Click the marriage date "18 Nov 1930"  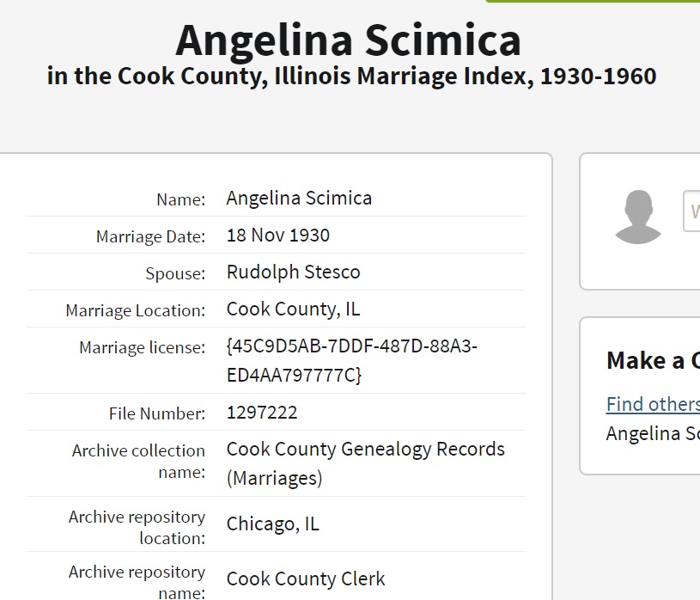(277, 236)
